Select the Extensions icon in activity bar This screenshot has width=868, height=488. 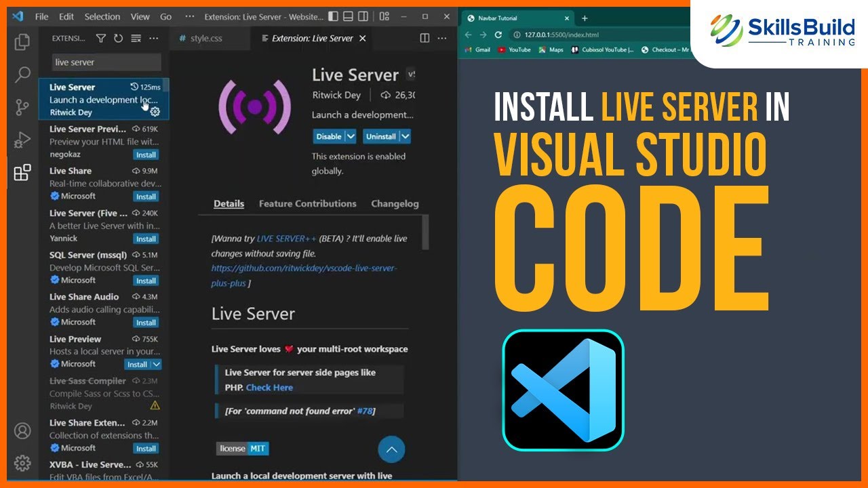22,172
